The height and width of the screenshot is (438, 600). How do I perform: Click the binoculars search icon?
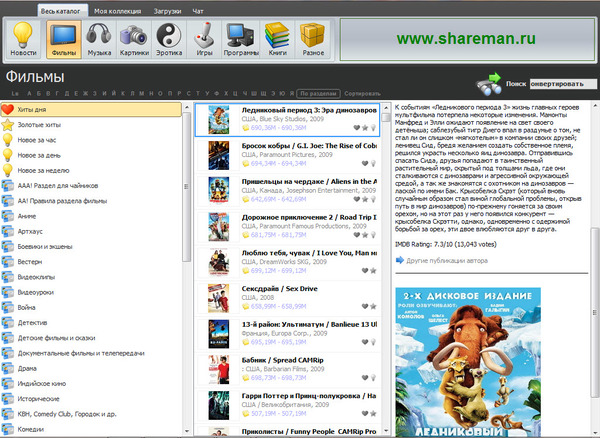coord(489,84)
